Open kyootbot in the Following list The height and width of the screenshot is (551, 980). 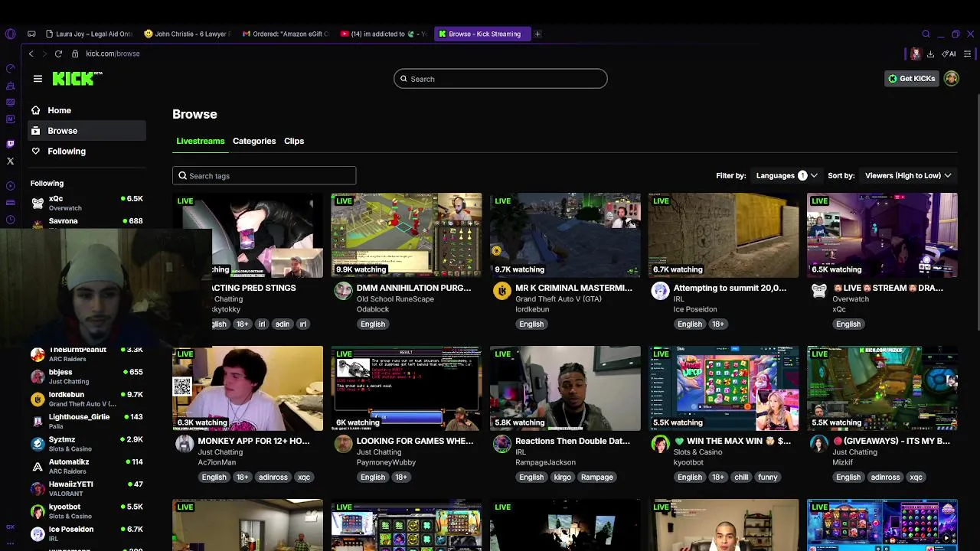point(87,511)
